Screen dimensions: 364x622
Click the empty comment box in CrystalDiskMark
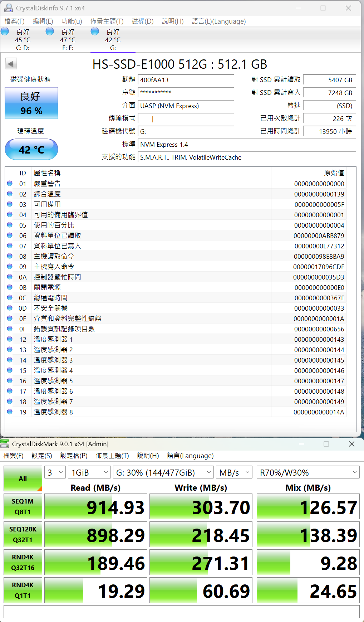pos(182,612)
